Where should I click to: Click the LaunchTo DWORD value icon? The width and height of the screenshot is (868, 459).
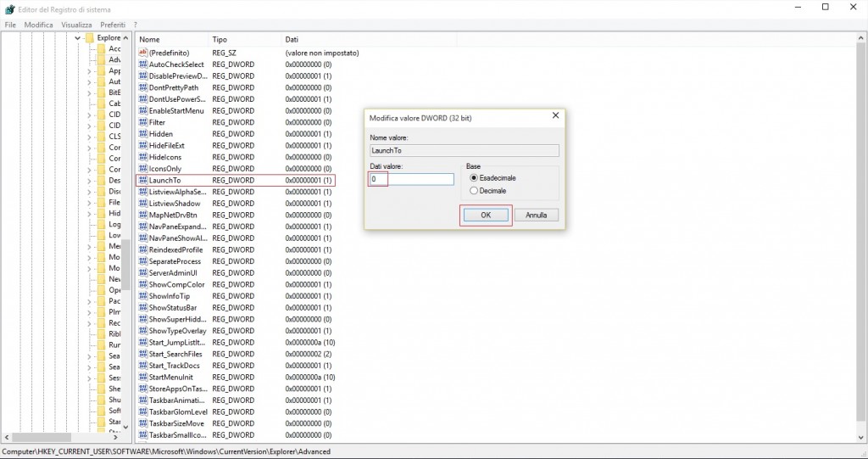[142, 181]
